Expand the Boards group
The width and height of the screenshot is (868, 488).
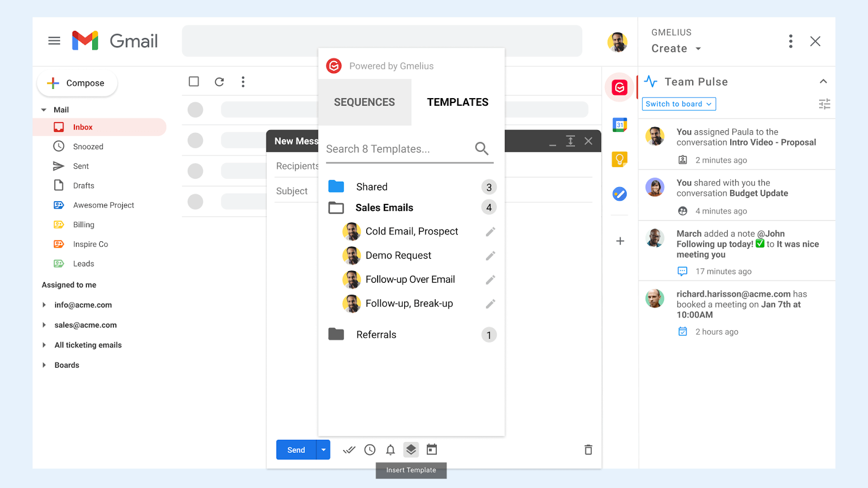click(44, 365)
